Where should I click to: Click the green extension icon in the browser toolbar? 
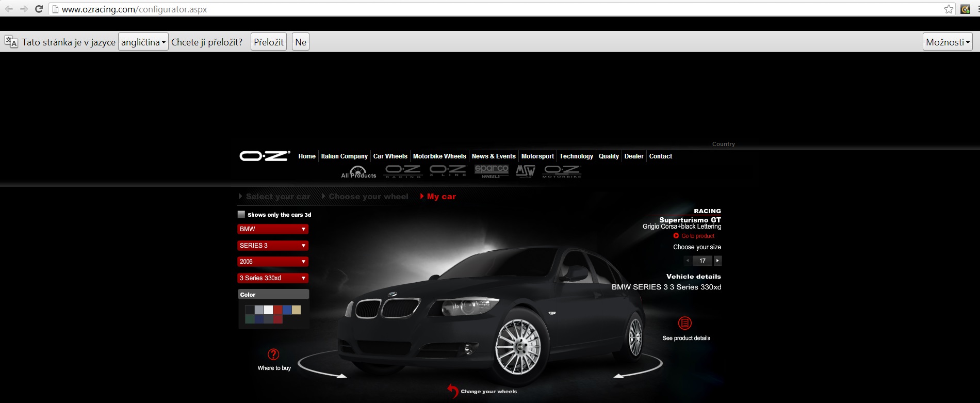tap(965, 9)
